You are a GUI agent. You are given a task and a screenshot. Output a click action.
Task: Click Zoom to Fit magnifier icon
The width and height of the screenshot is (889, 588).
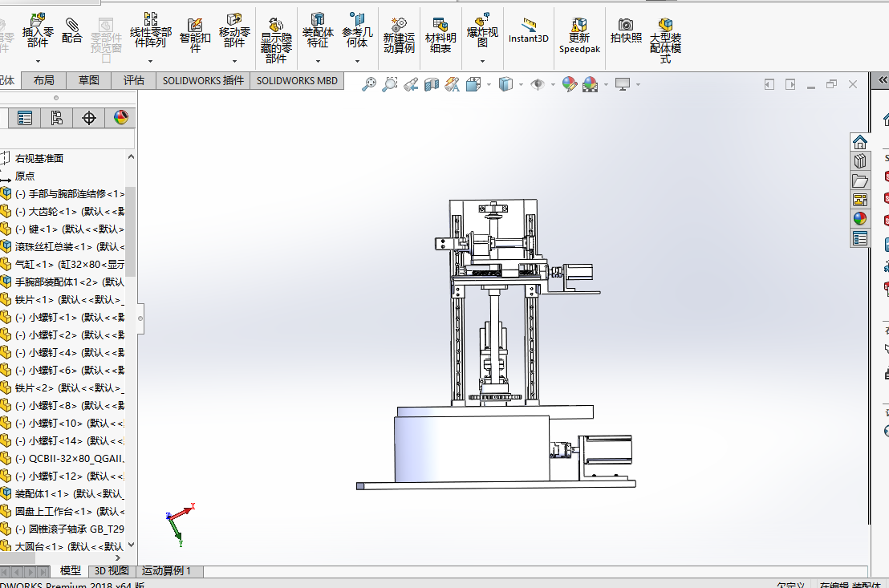pyautogui.click(x=369, y=84)
